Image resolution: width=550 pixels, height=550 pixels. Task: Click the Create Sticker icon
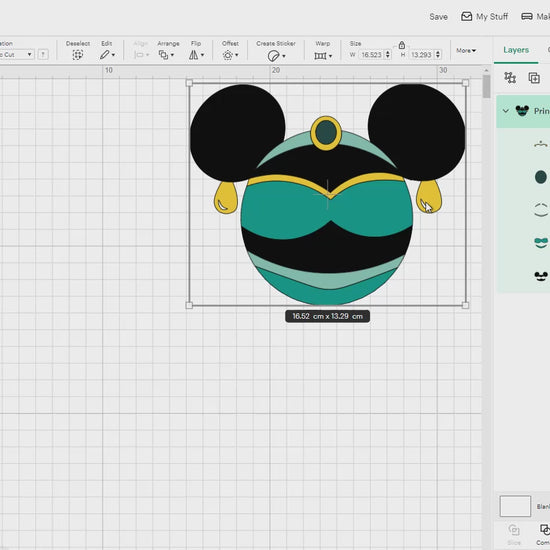pos(273,56)
